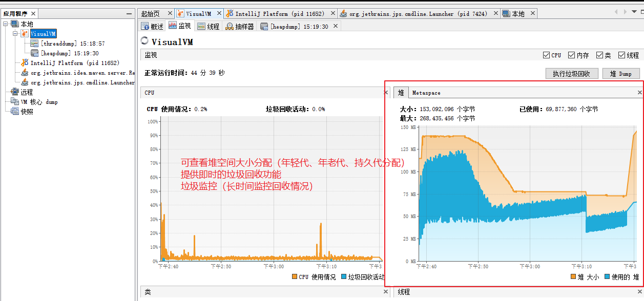Close the 应用程序 applications panel

click(33, 14)
